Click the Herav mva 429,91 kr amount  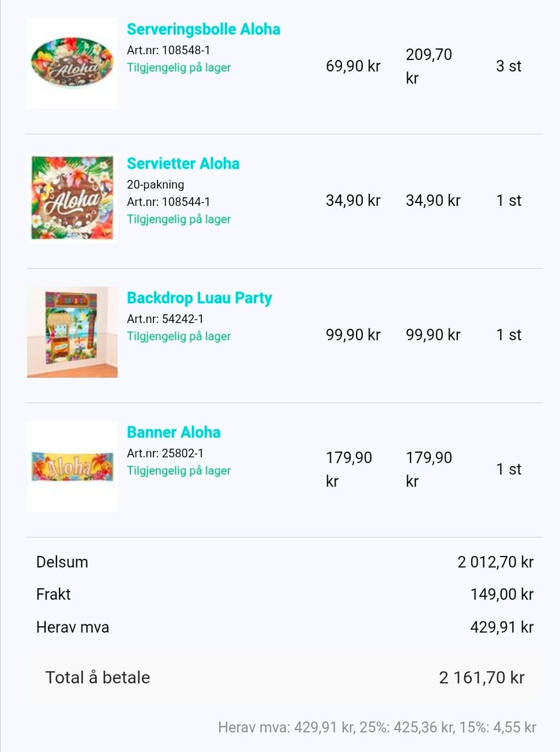point(502,627)
